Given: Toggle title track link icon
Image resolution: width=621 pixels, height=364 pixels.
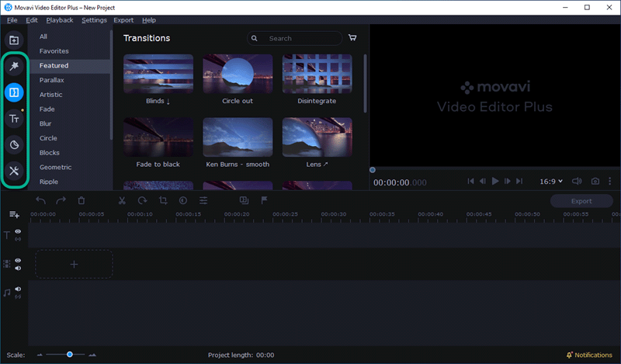Looking at the screenshot, I should point(18,239).
